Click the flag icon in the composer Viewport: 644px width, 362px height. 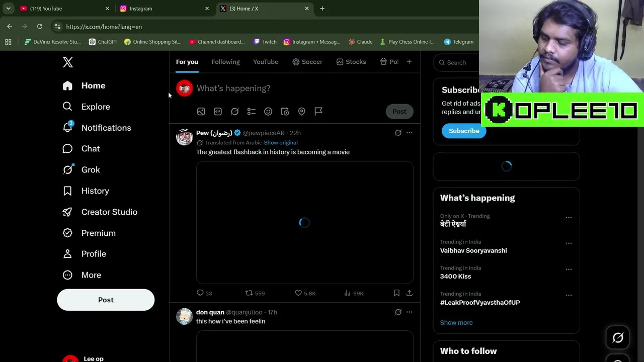tap(318, 112)
